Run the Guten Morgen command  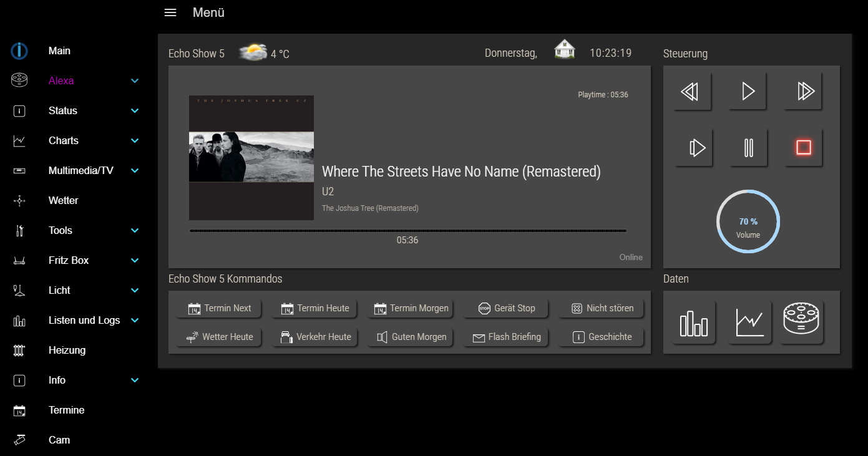pyautogui.click(x=411, y=337)
